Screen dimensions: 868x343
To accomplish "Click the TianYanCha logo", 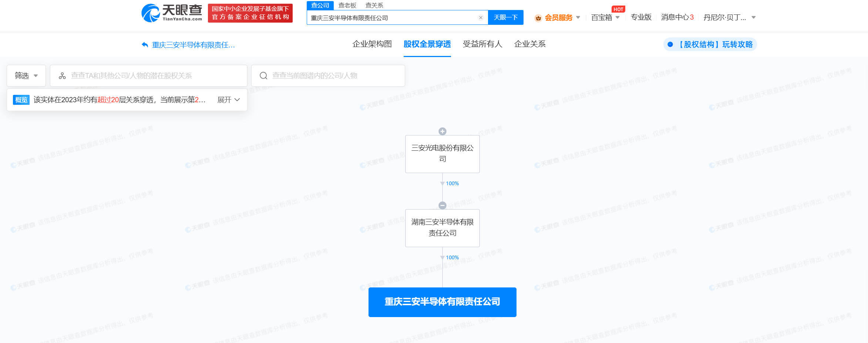I will point(172,13).
